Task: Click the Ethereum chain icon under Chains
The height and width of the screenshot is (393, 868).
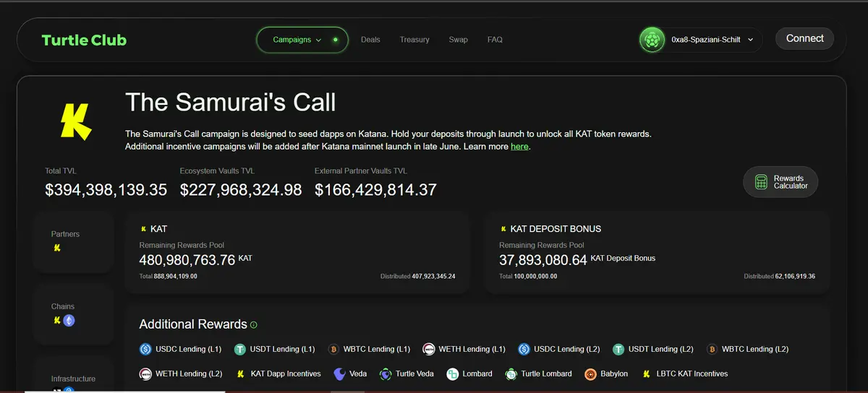Action: coord(69,320)
